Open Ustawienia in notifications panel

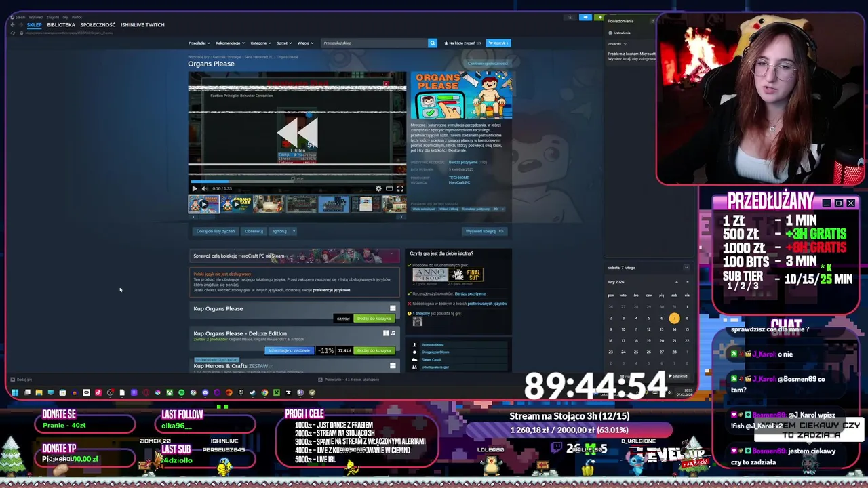tap(619, 33)
